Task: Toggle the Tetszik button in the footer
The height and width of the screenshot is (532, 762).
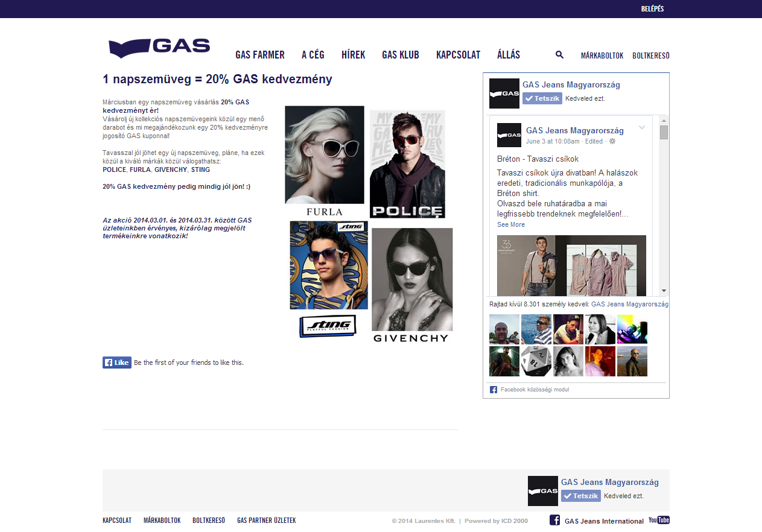Action: pos(580,496)
